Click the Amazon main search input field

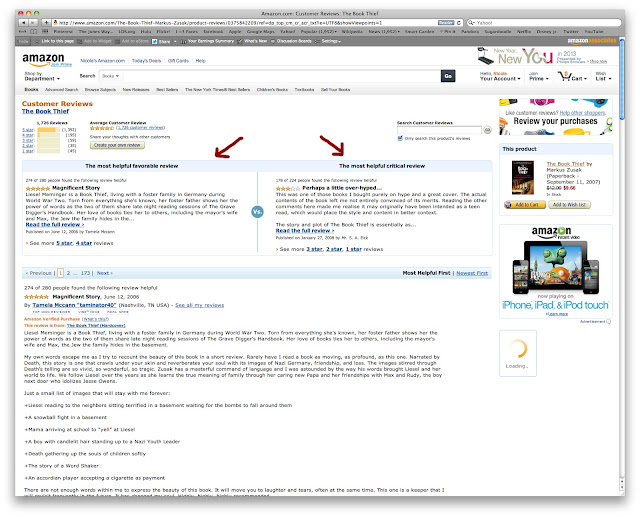coord(281,76)
